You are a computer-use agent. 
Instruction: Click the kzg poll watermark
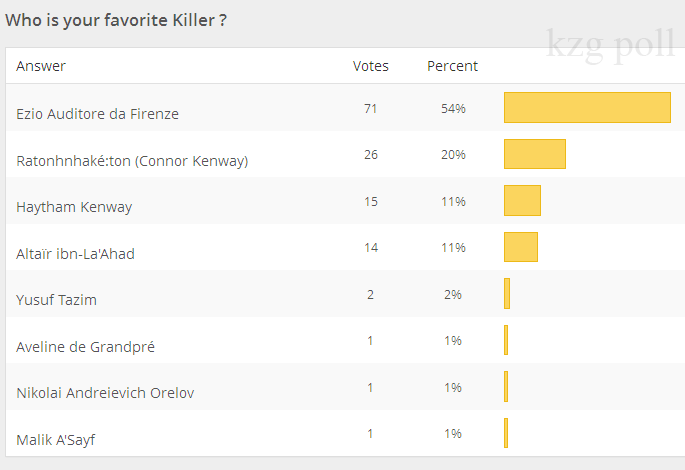tap(610, 44)
